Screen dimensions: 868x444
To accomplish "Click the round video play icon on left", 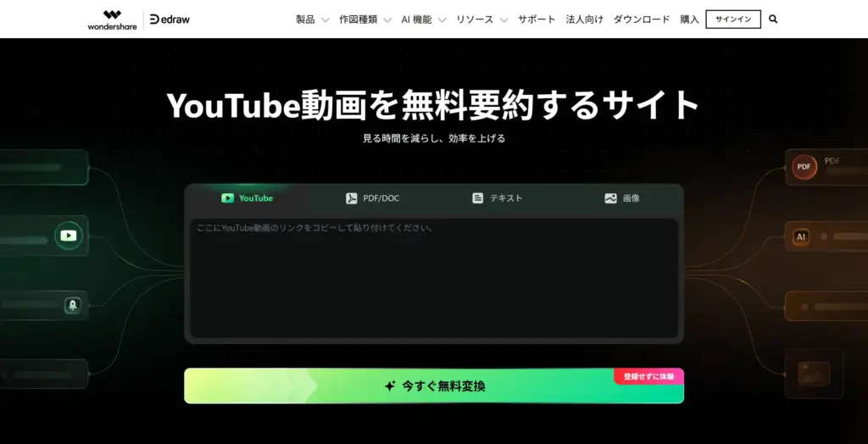I will click(69, 236).
